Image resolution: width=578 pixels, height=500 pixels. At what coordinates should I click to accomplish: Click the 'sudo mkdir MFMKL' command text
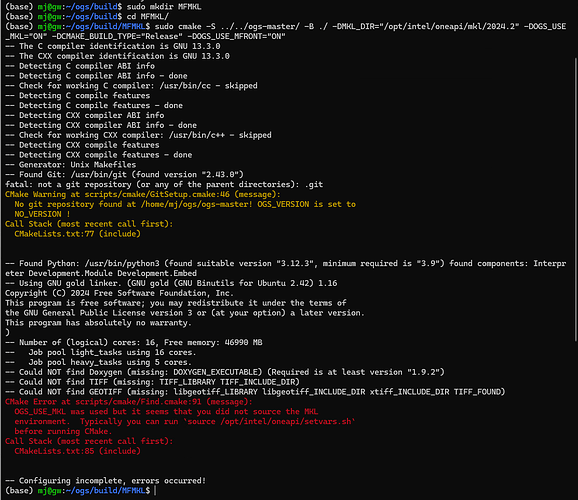164,7
